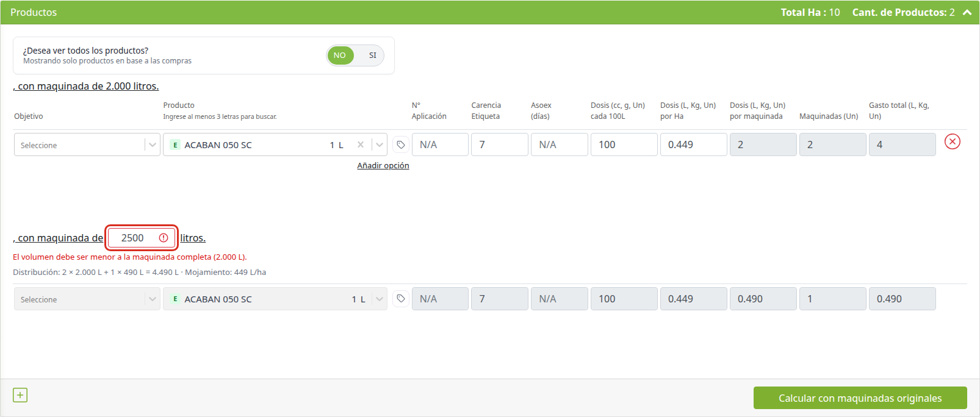Screen dimensions: 980x417
Task: Open the second Objetivo Seleccione dropdown
Action: (x=87, y=299)
